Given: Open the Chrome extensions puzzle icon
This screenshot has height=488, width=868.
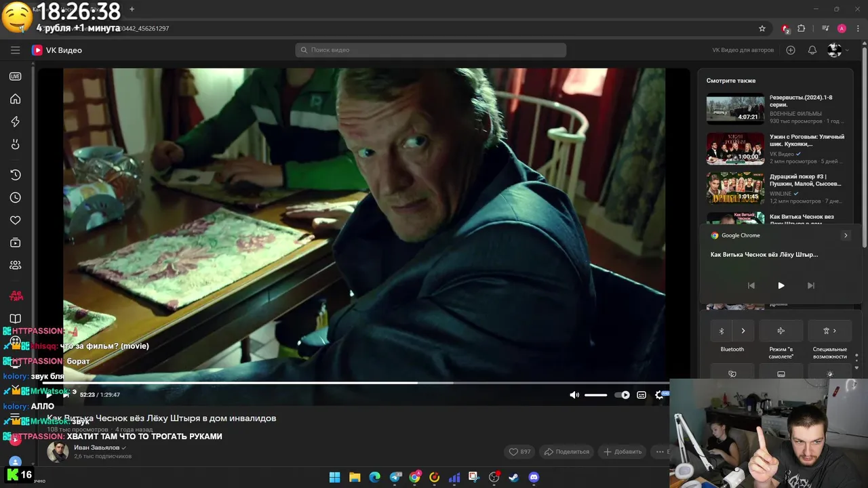Looking at the screenshot, I should 802,28.
